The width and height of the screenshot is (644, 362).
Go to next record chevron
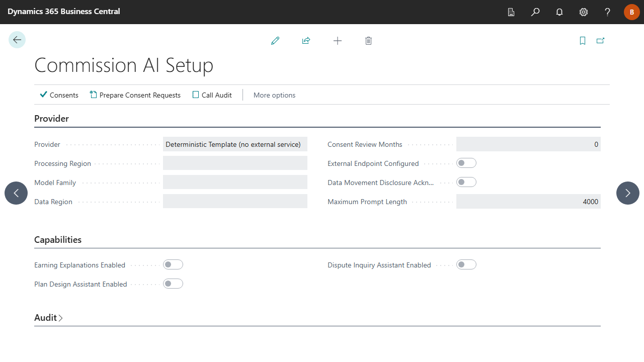tap(628, 193)
